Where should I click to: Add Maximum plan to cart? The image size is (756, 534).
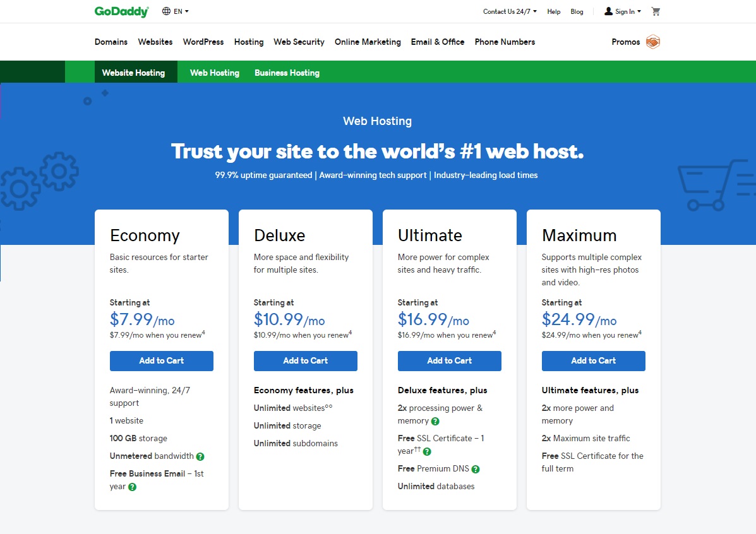594,361
